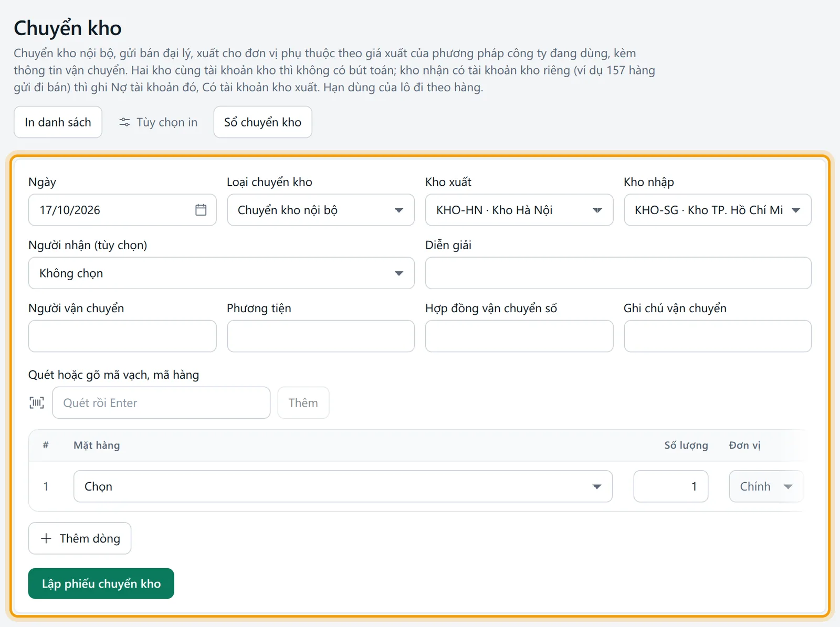Expand the Mặt hàng Chọn dropdown in row 1
Screen dimensions: 840x627
click(343, 486)
